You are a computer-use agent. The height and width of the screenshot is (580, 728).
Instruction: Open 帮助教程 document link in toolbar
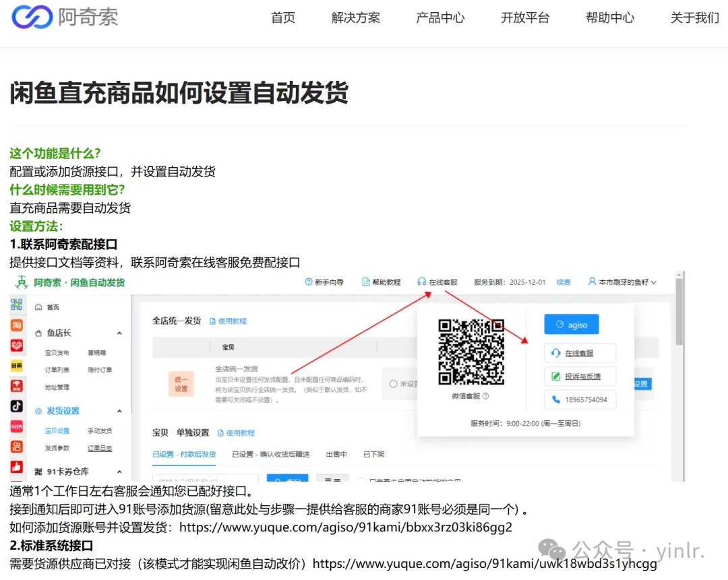[381, 282]
